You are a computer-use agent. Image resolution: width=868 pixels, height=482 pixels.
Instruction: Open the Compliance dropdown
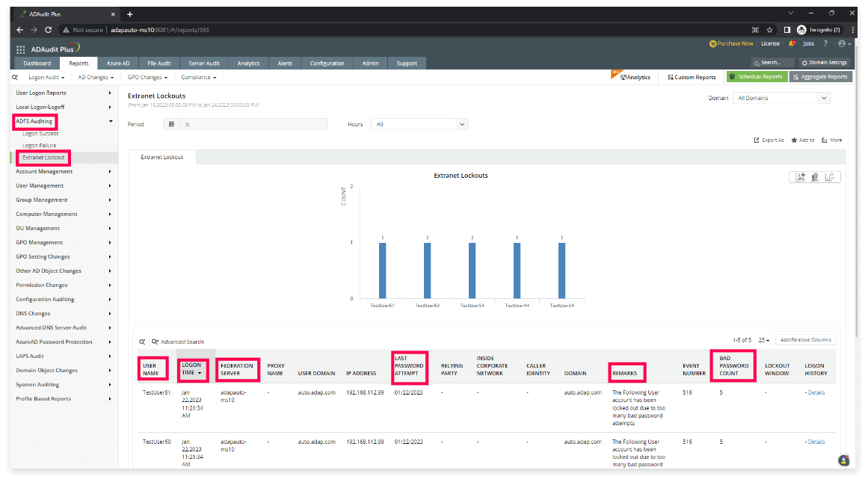pos(199,78)
